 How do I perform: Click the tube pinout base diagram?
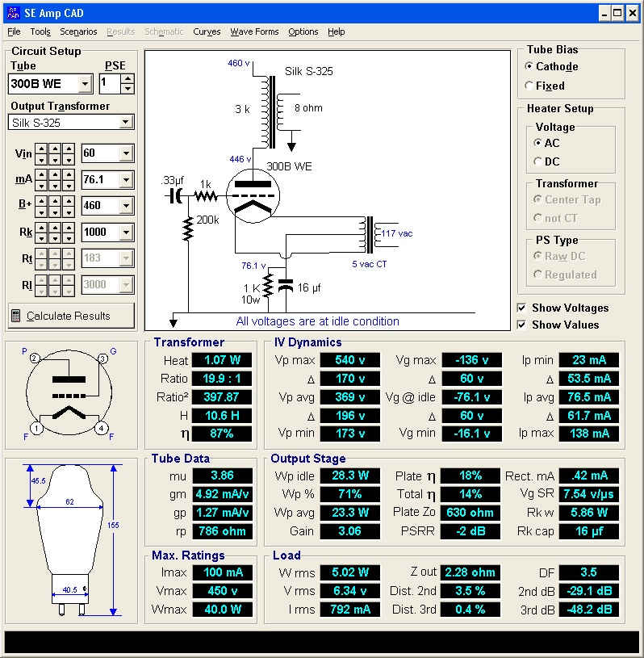(x=68, y=393)
